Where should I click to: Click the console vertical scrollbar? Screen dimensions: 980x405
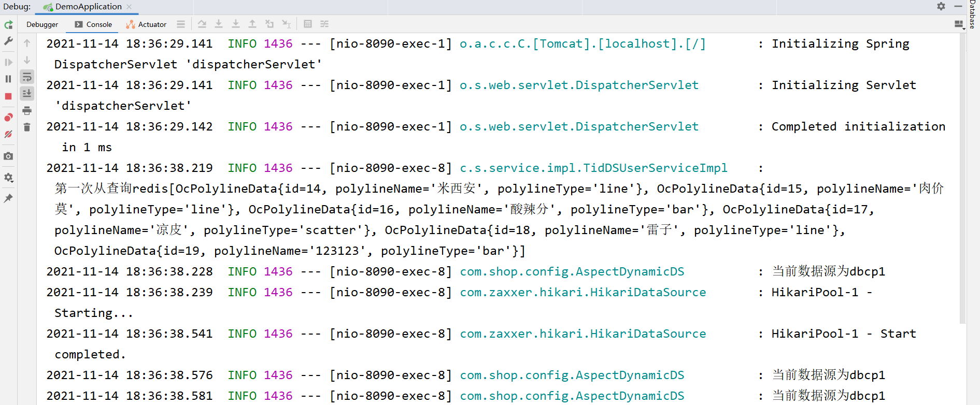click(x=963, y=179)
